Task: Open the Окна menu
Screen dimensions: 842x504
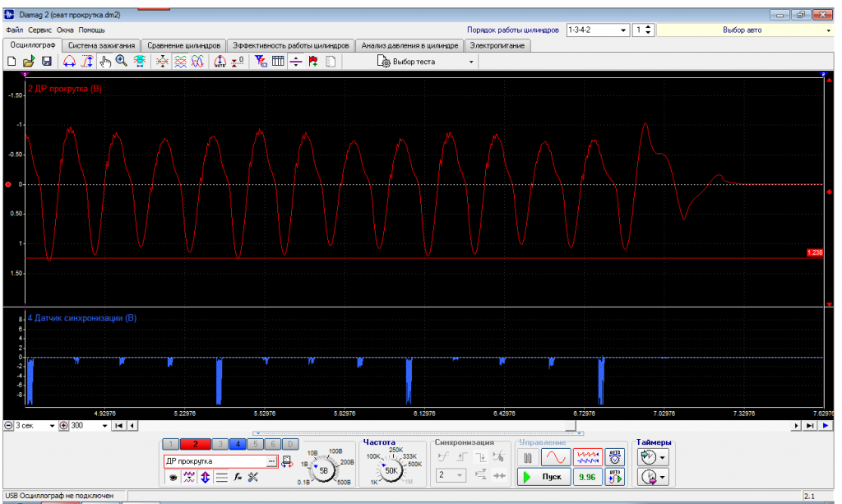Action: point(65,30)
